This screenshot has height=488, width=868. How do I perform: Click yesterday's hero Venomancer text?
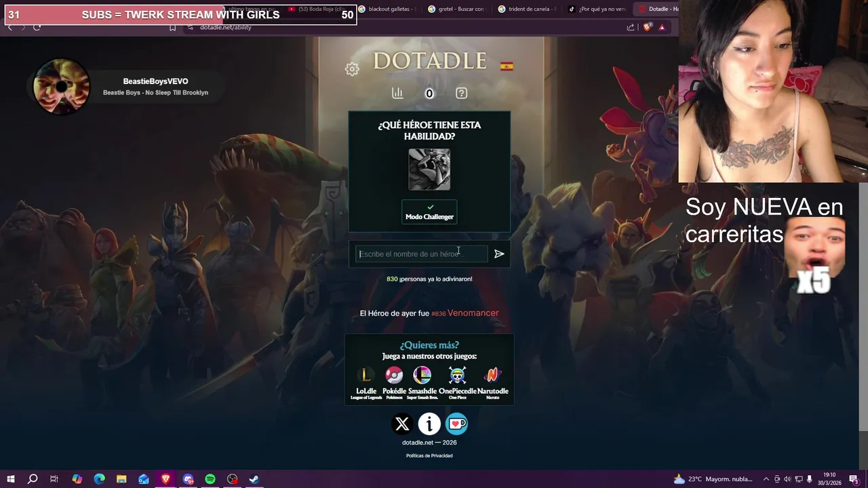point(473,313)
